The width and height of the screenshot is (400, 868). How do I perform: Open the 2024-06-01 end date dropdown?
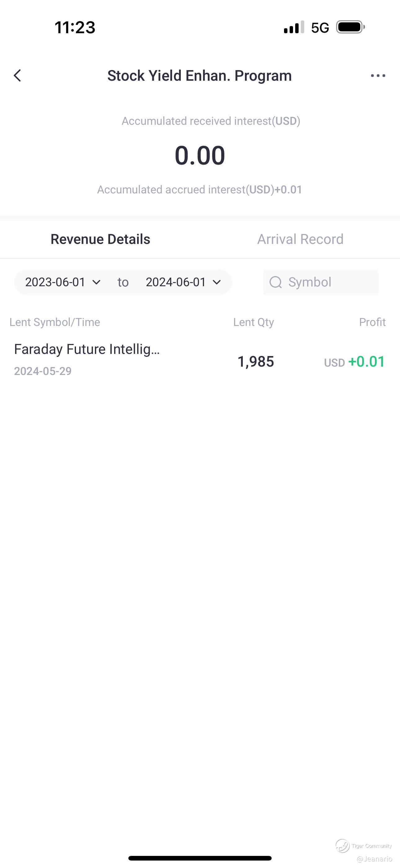[x=183, y=283]
